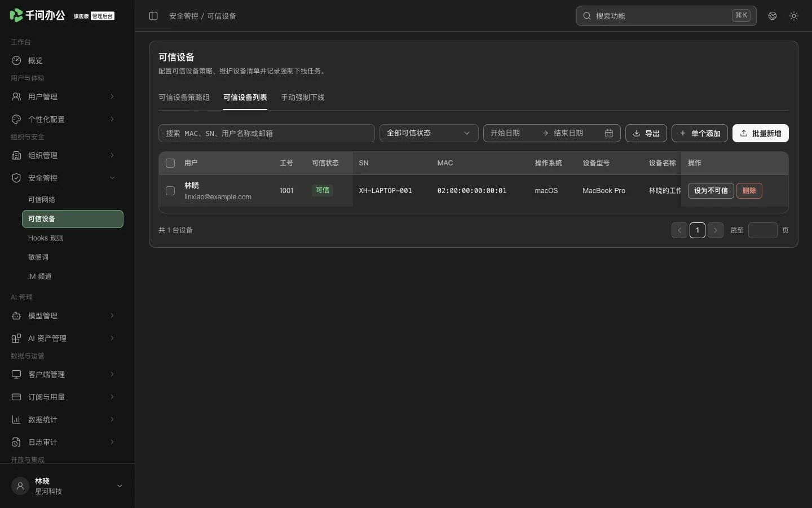Check the select-all checkbox in table header
812x508 pixels.
point(170,163)
